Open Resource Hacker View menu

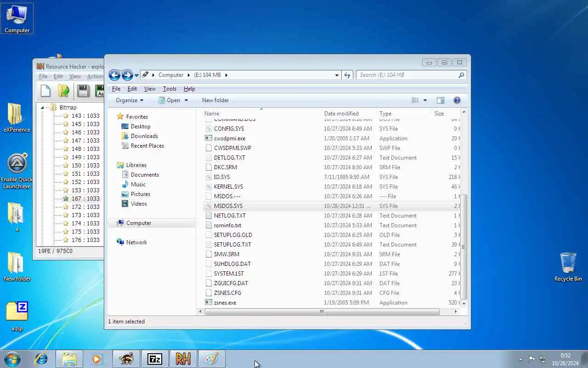[75, 77]
